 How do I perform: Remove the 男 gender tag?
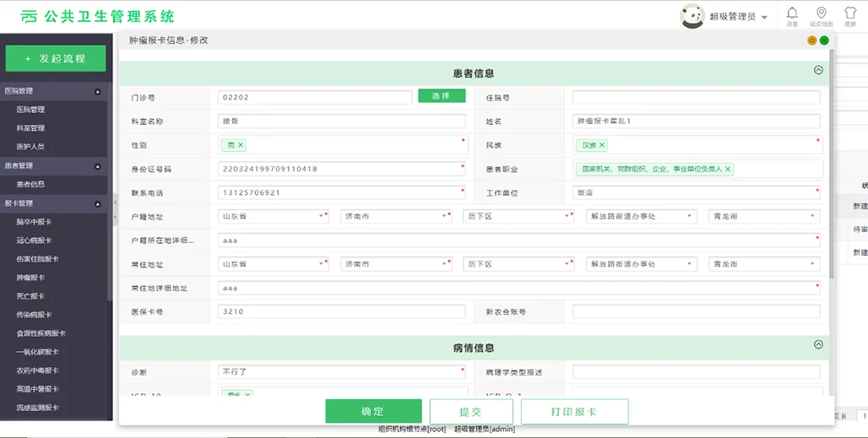pyautogui.click(x=241, y=145)
